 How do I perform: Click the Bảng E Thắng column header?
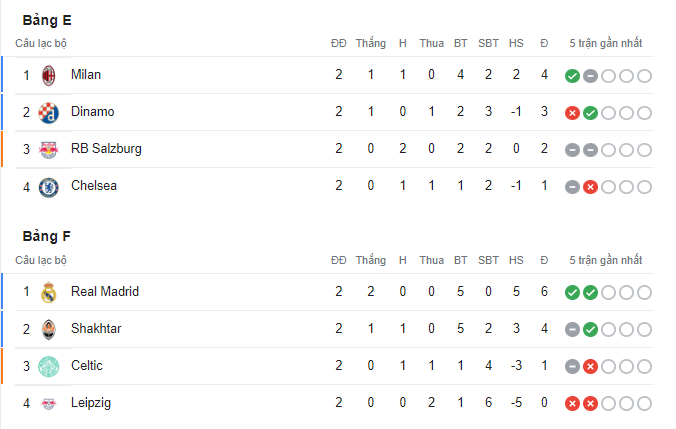click(371, 43)
